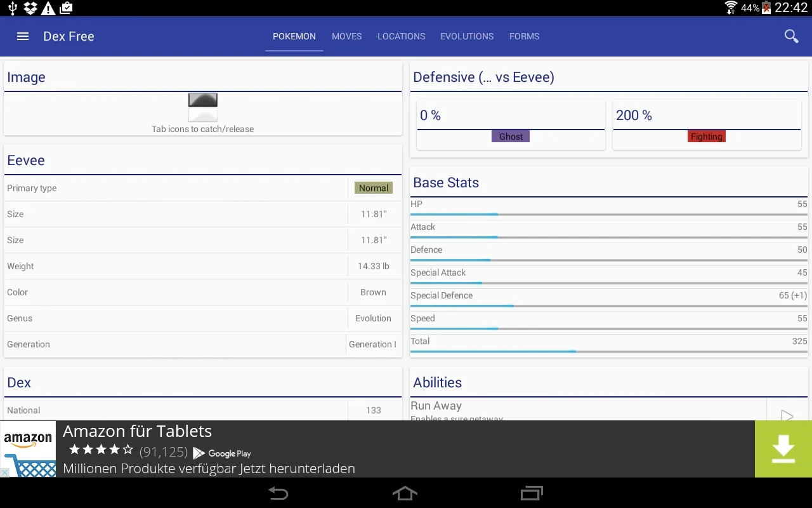Tap the Primary type label
The height and width of the screenshot is (508, 812).
[x=32, y=188]
